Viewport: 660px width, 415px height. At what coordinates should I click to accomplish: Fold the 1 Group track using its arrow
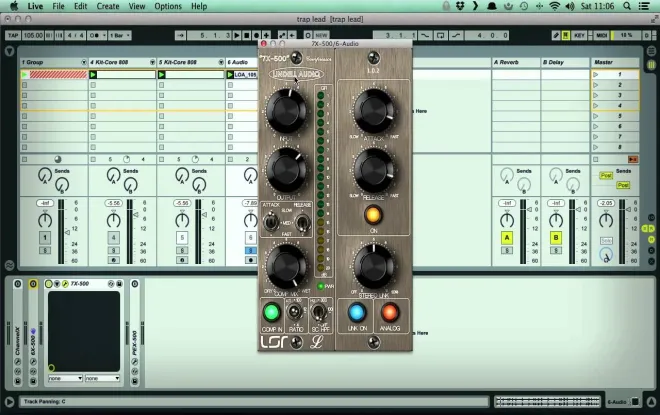[84, 62]
